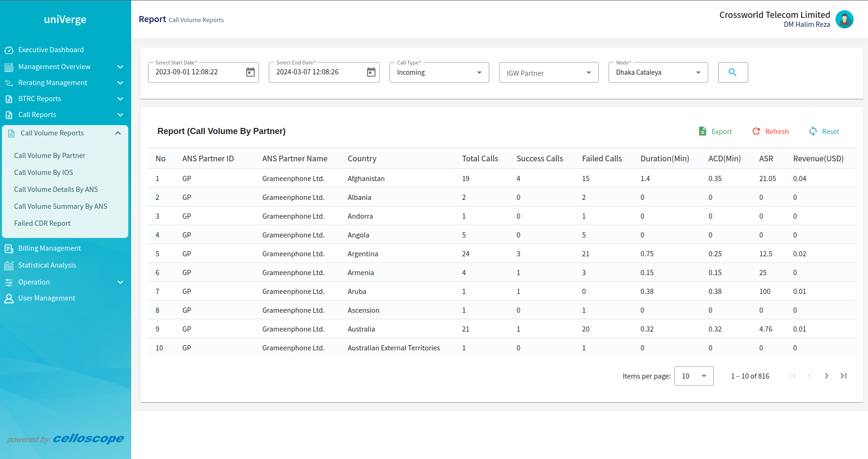The width and height of the screenshot is (868, 459).
Task: Open the IGW Partner dropdown
Action: [549, 72]
